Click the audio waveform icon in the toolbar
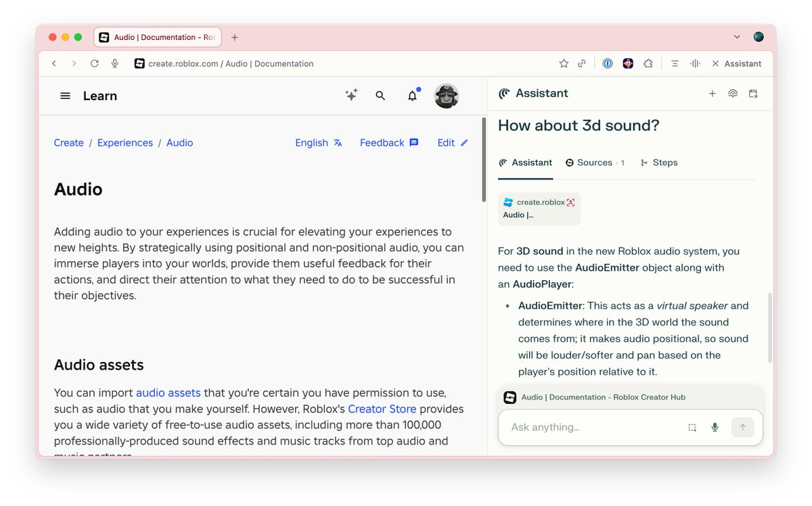812x506 pixels. 695,64
